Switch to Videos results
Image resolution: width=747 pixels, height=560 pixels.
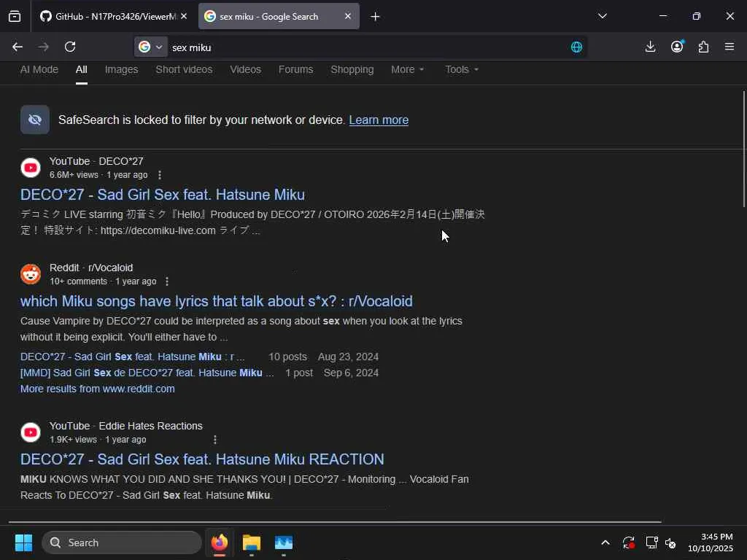245,69
